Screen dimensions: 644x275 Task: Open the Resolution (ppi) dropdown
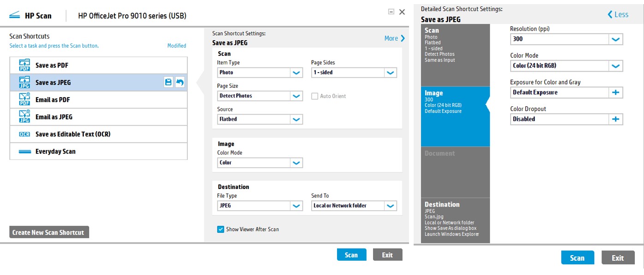point(615,39)
